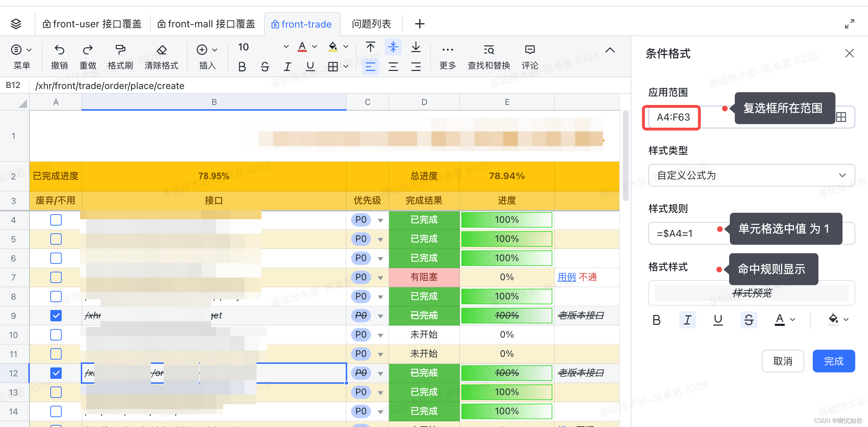The width and height of the screenshot is (868, 427).
Task: Select column B header
Action: pos(214,102)
